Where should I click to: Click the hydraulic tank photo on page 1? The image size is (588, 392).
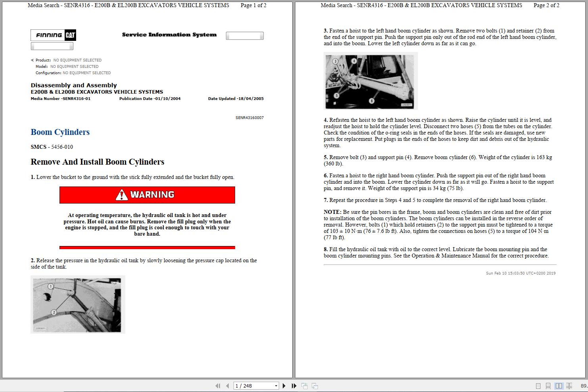click(x=77, y=304)
